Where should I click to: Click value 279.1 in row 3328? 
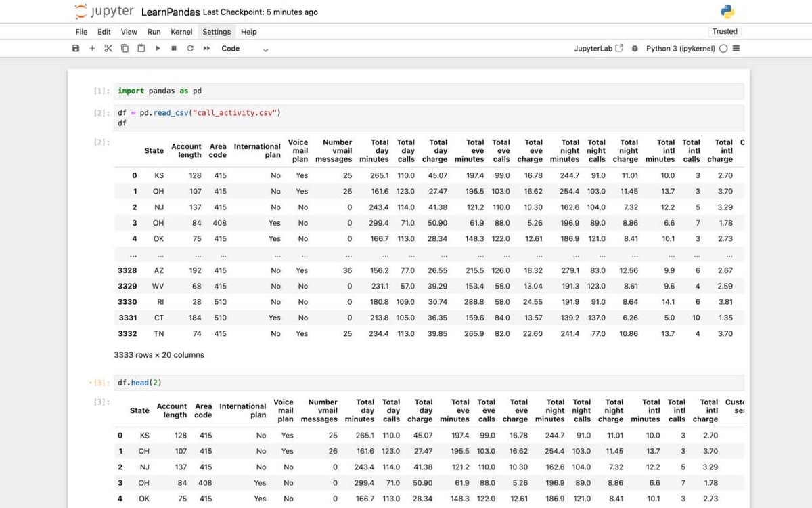(570, 270)
